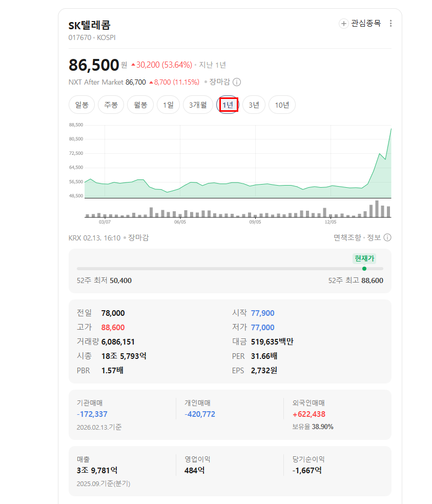
Task: Click the 대금 519,635백만 value
Action: pyautogui.click(x=272, y=341)
